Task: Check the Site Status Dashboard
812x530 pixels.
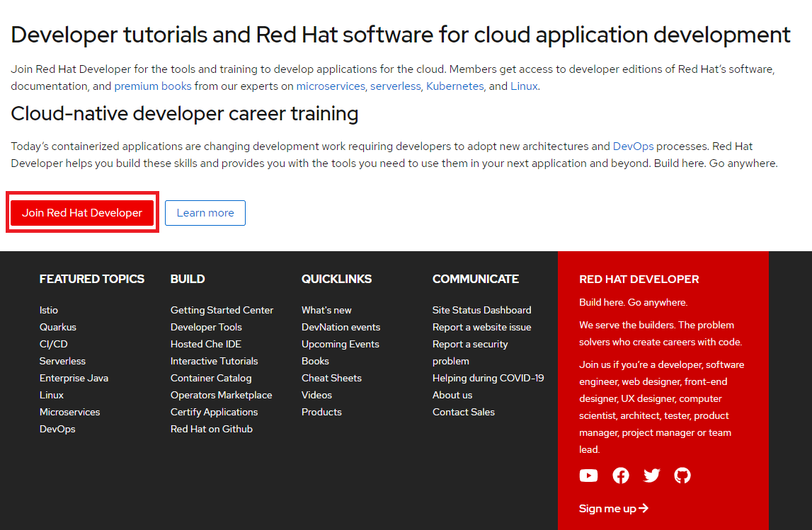Action: [481, 309]
